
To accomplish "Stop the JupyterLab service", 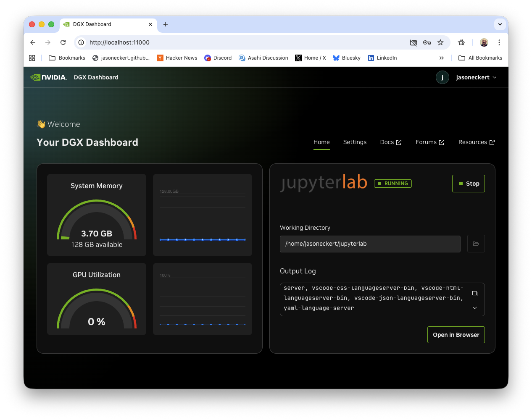I will pos(468,184).
